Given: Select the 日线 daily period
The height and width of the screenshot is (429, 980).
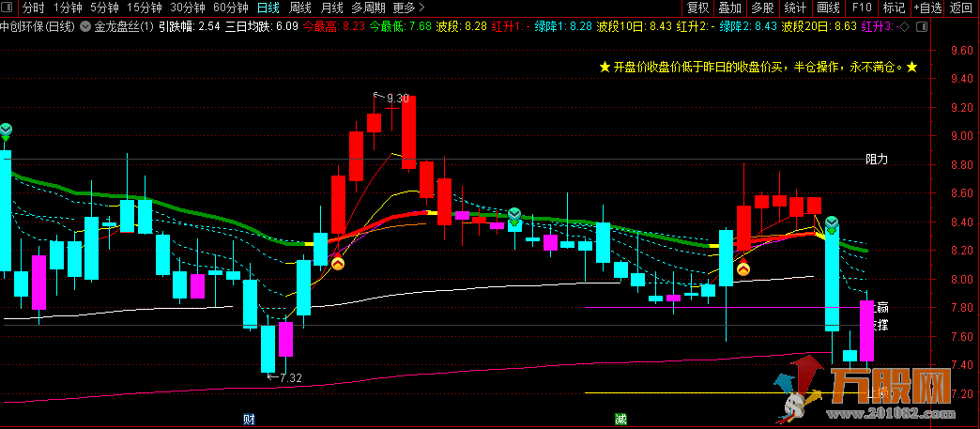Looking at the screenshot, I should coord(268,8).
